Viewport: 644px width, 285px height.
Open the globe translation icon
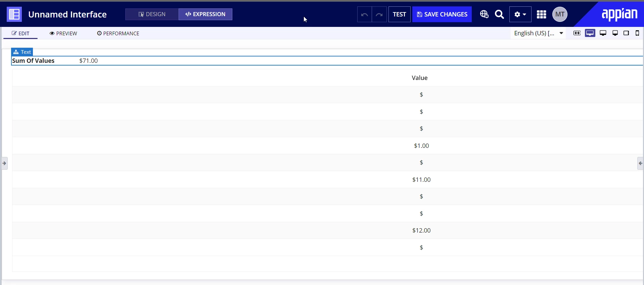coord(484,14)
